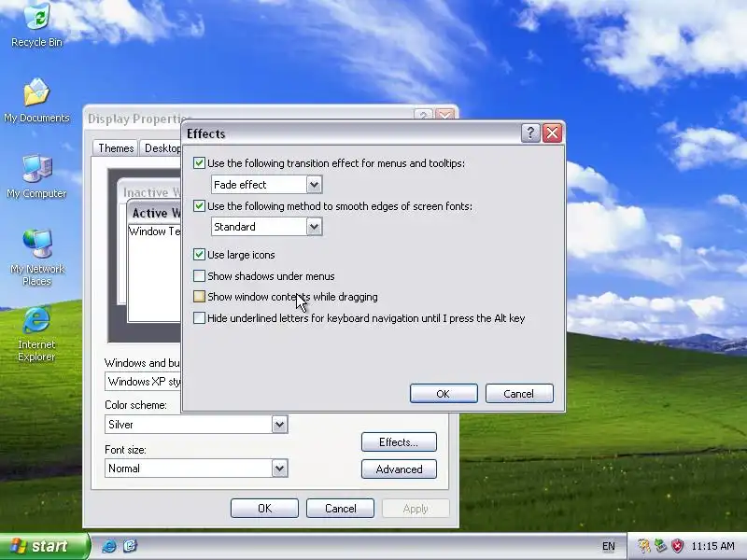Open the Start menu
747x560 pixels.
44,546
